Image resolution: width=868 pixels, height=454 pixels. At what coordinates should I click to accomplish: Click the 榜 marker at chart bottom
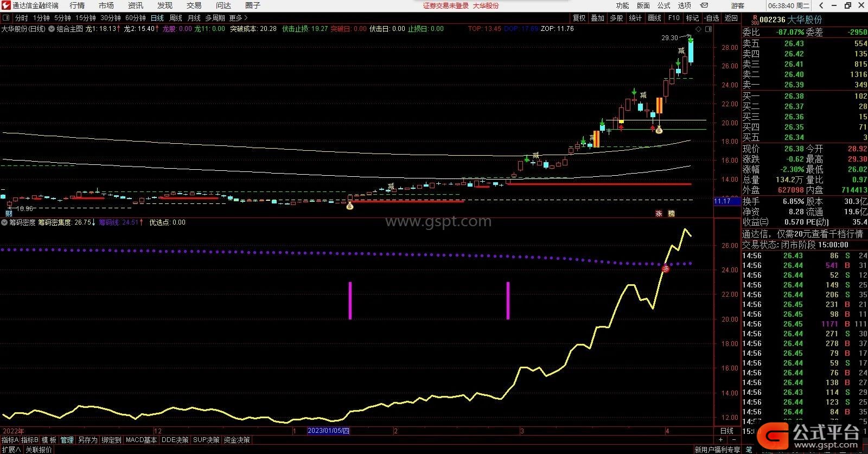(671, 213)
